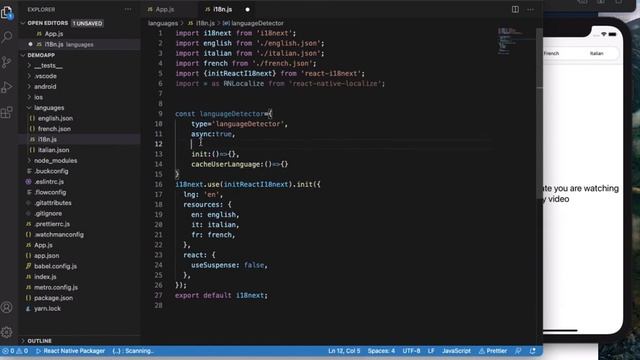The height and width of the screenshot is (360, 640).
Task: Open the babel.config.js file
Action: 55,267
